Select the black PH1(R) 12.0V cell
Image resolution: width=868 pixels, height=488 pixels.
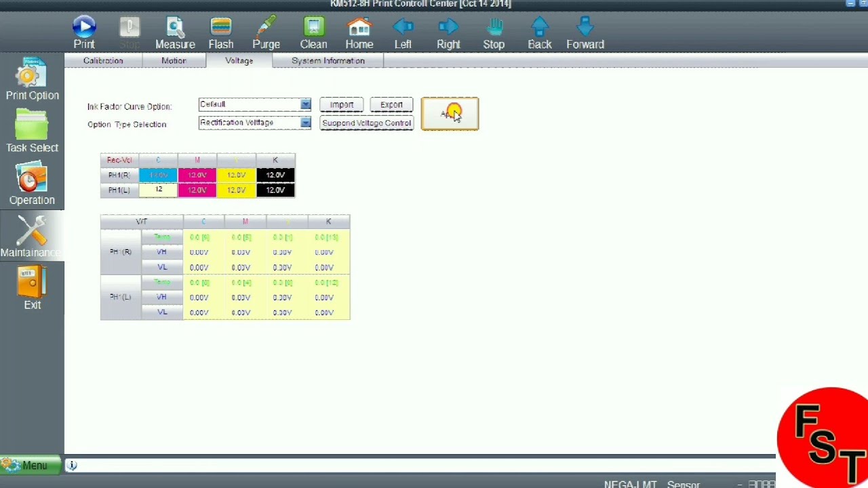275,175
